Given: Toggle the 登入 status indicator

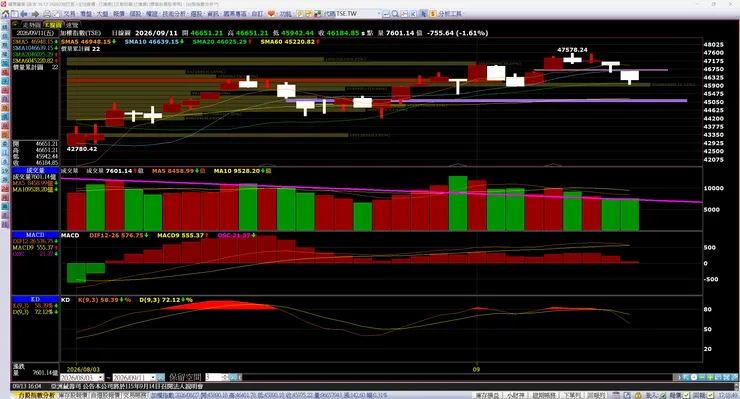Looking at the screenshot, I should point(663,395).
